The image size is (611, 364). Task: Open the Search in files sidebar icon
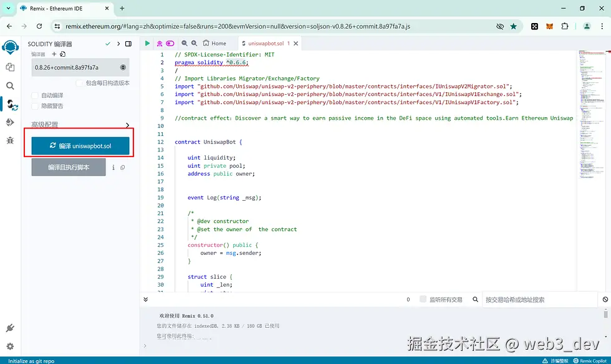click(10, 86)
